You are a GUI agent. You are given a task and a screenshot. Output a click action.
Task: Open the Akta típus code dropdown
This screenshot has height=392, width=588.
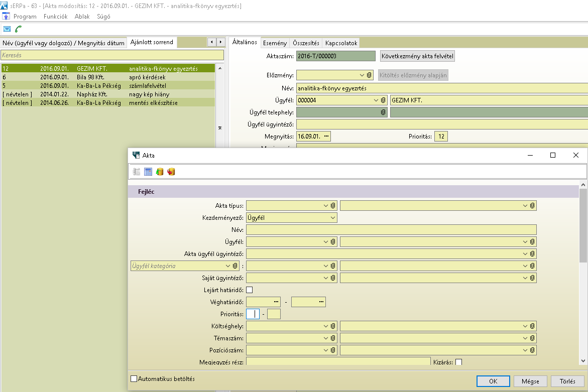pos(325,205)
